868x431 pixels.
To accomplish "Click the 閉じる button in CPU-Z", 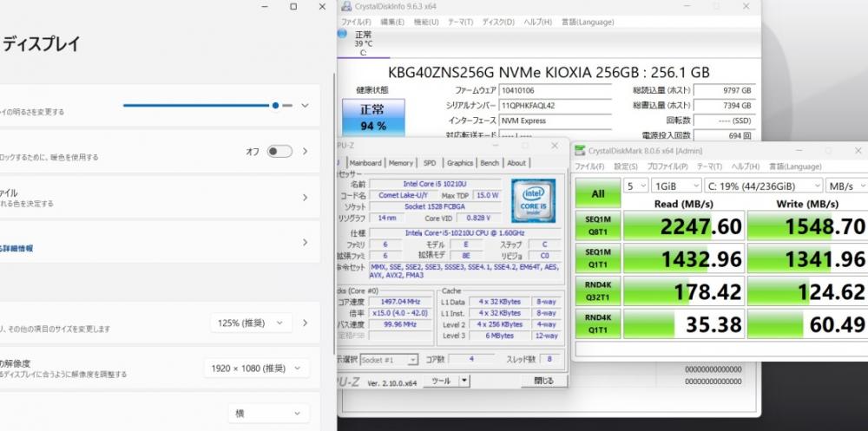I will coord(543,382).
